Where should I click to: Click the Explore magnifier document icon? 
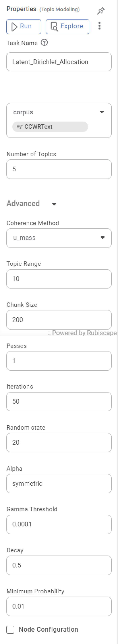(x=54, y=27)
